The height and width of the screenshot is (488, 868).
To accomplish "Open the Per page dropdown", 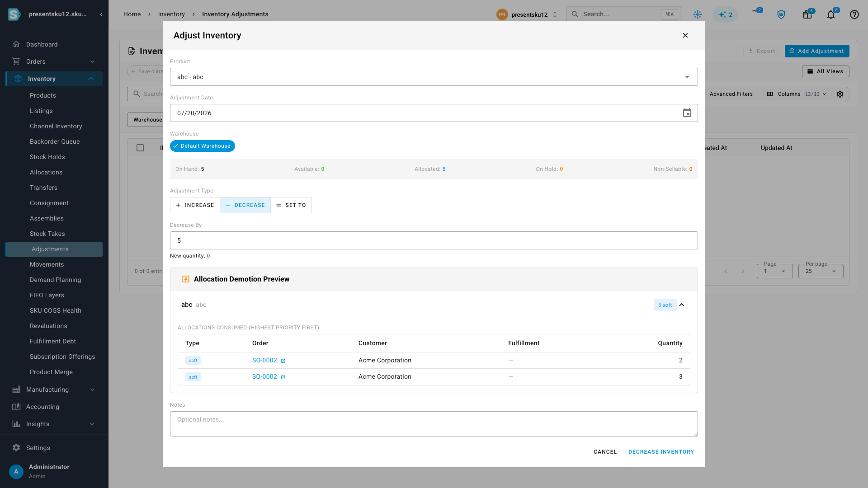I will tap(821, 271).
